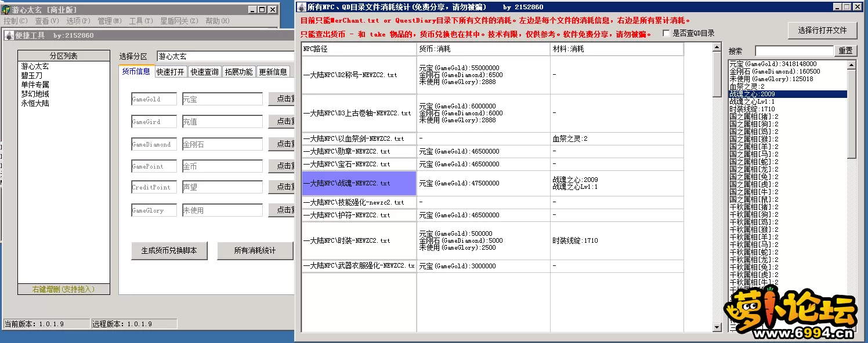The width and height of the screenshot is (868, 343).
Task: Click the 游心太玄 window title bar icon
Action: pyautogui.click(x=7, y=9)
